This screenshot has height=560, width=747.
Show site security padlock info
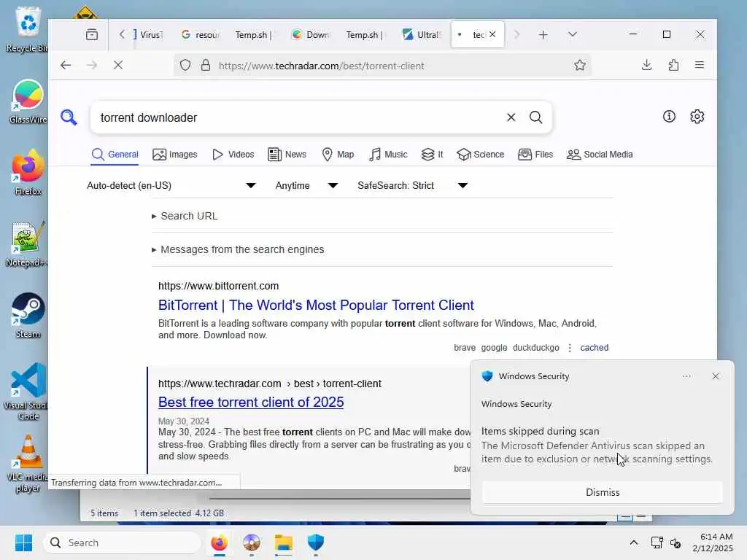tap(205, 65)
